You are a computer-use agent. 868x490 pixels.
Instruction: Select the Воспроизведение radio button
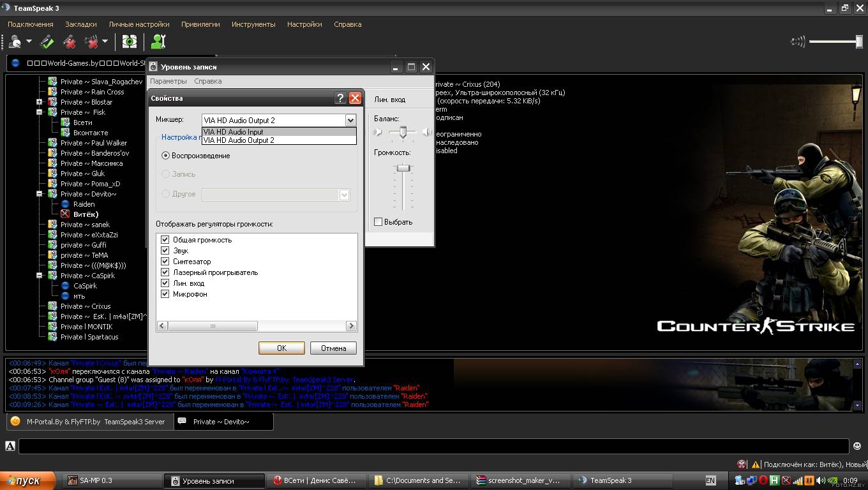(165, 156)
